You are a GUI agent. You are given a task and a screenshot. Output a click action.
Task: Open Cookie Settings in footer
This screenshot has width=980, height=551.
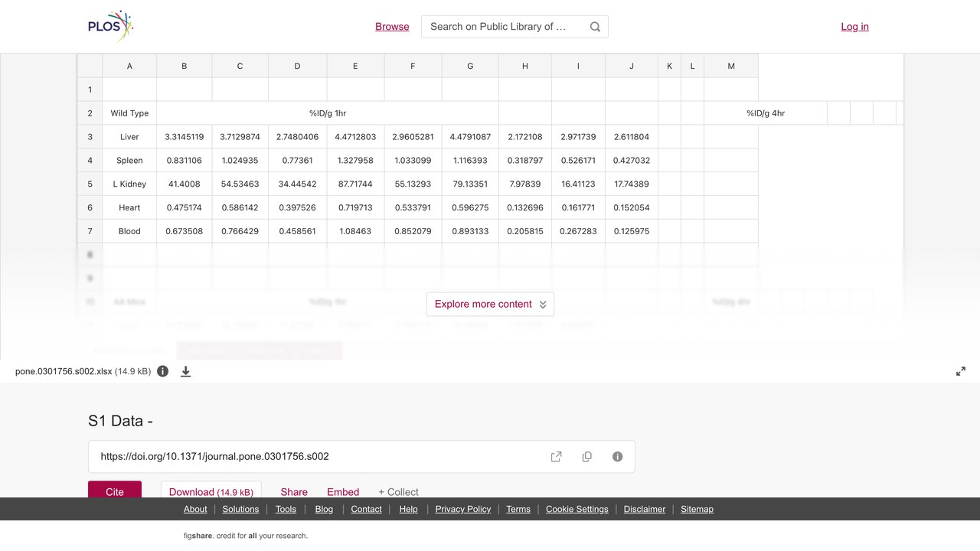click(577, 509)
